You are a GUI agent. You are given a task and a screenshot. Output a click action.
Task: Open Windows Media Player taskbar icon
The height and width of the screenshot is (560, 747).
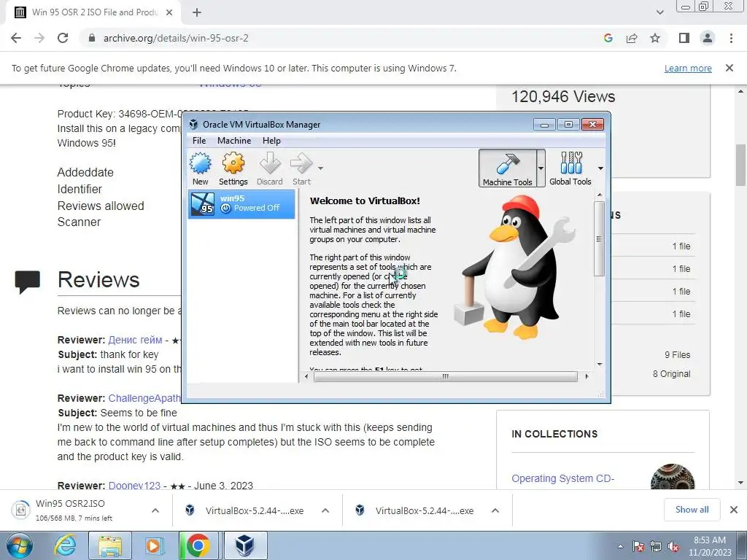point(154,545)
